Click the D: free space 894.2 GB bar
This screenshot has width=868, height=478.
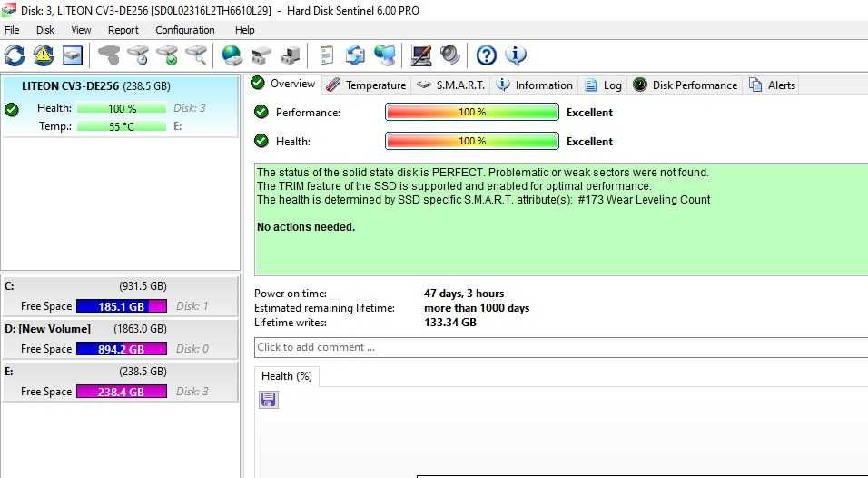122,348
